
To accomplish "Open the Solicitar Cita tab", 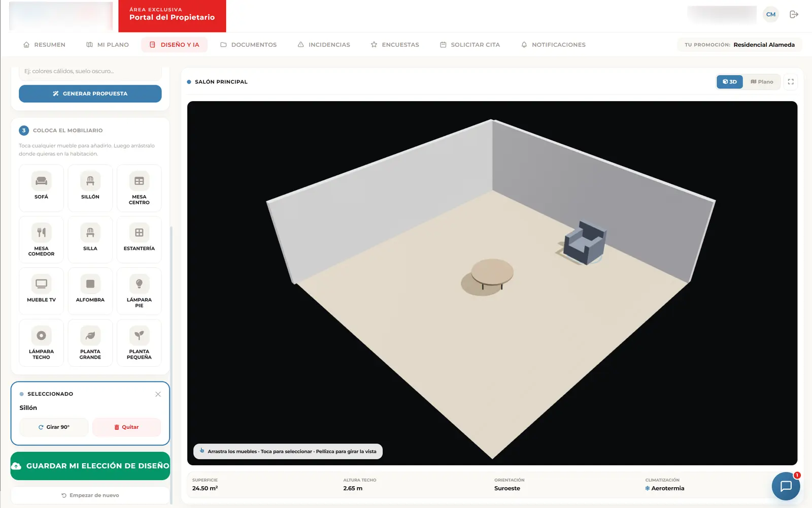I will 470,45.
